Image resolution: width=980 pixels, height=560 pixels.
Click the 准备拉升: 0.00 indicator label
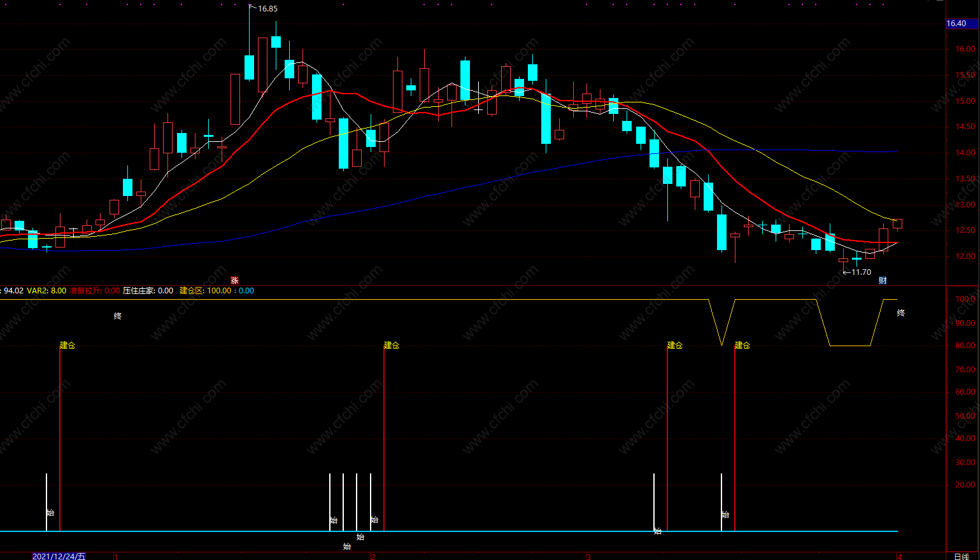coord(95,291)
